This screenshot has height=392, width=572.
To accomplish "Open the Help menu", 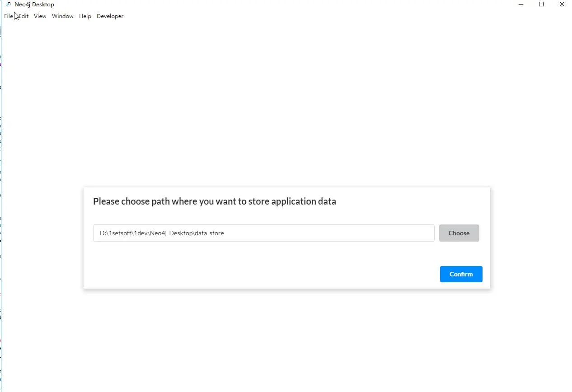I will (x=85, y=16).
